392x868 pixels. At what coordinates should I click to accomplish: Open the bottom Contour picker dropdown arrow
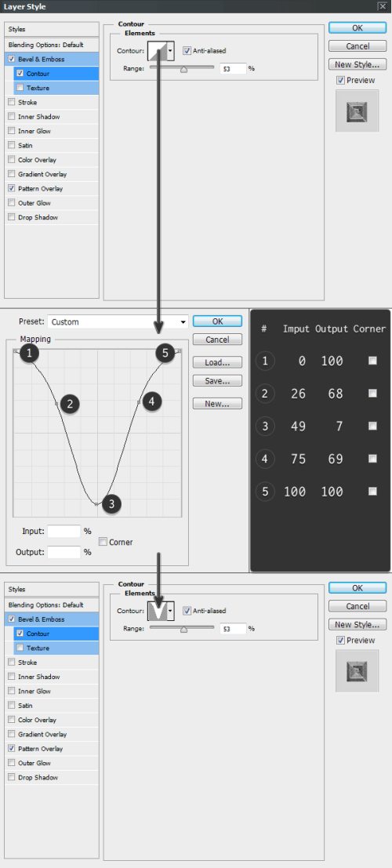point(171,611)
